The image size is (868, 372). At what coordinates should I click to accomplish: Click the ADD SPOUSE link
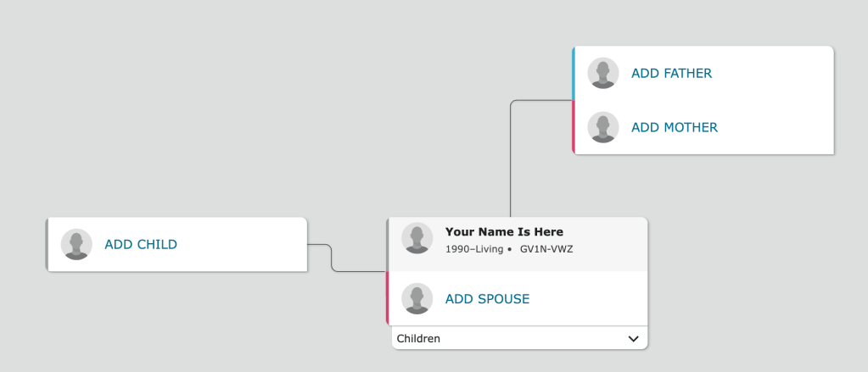click(x=487, y=299)
